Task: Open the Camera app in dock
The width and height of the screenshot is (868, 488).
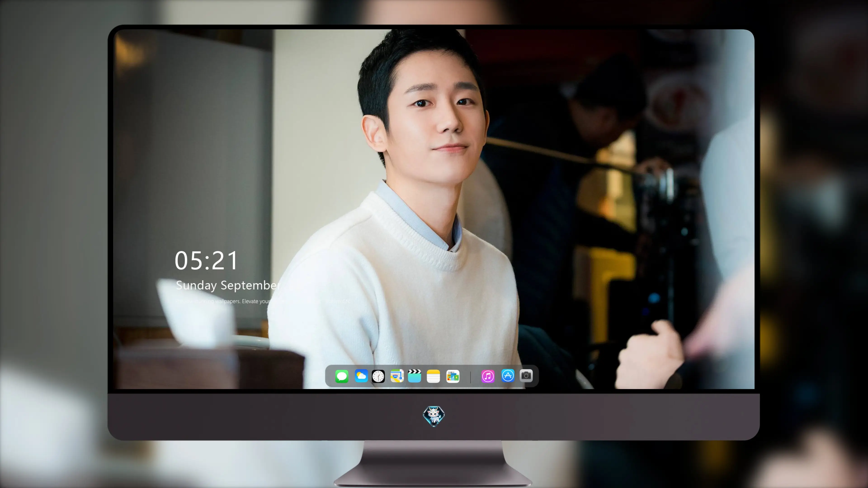Action: (x=526, y=375)
